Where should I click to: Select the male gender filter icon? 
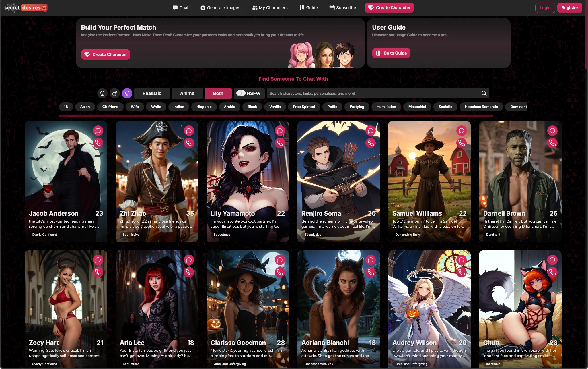click(x=115, y=93)
